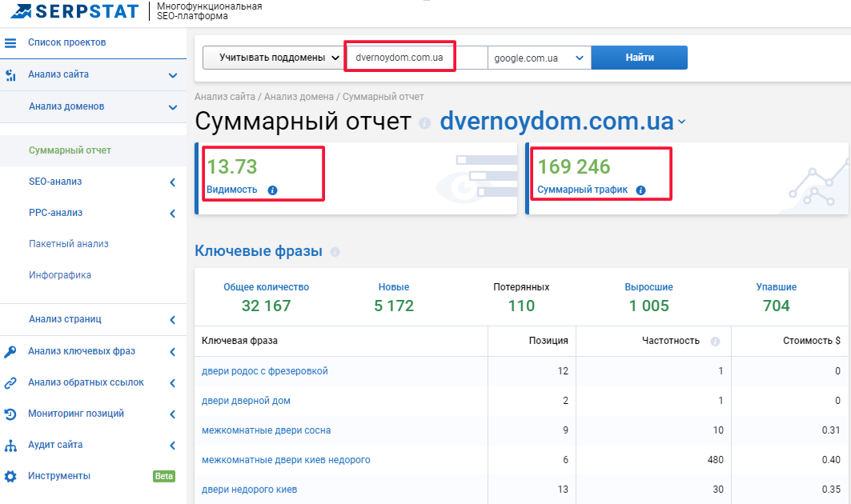The width and height of the screenshot is (851, 504).
Task: Click the Анализ сайта breadcrumb
Action: pos(225,97)
